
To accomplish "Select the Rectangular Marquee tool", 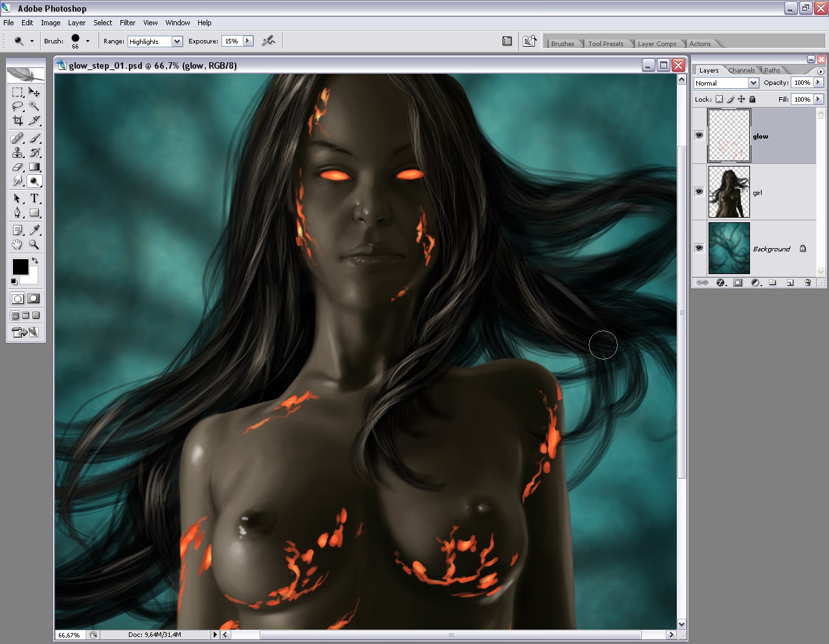I will tap(17, 92).
